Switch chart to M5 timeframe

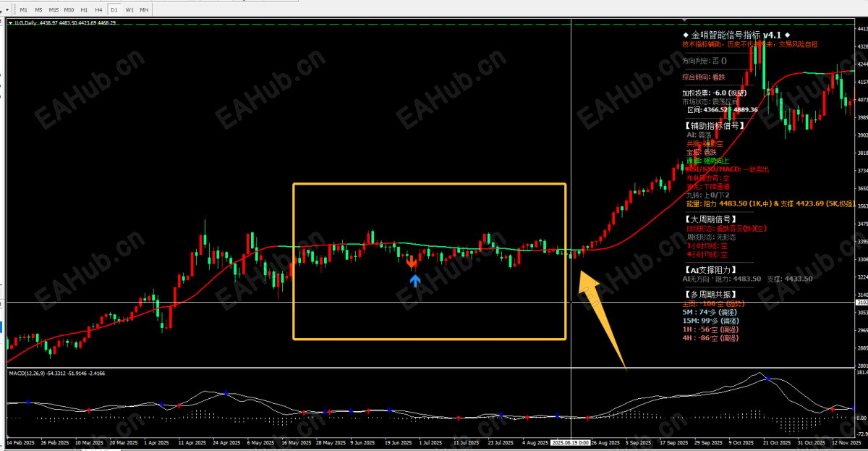(38, 9)
